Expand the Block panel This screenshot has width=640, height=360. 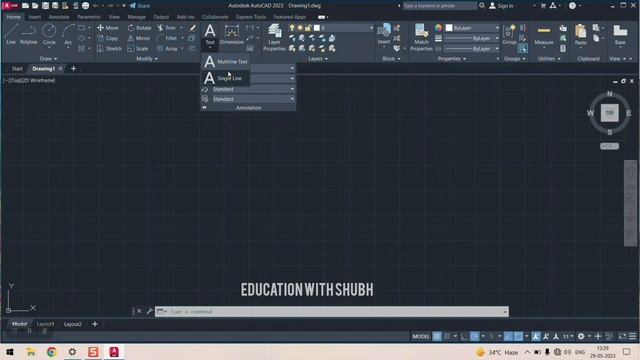pos(391,59)
